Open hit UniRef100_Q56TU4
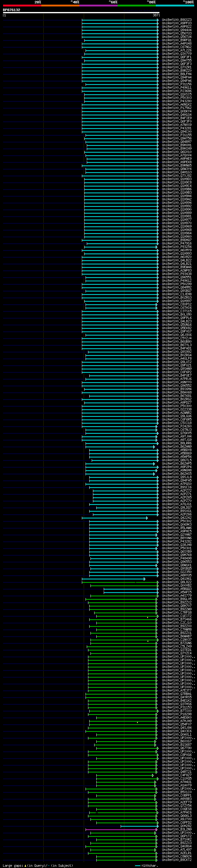 pos(177,37)
